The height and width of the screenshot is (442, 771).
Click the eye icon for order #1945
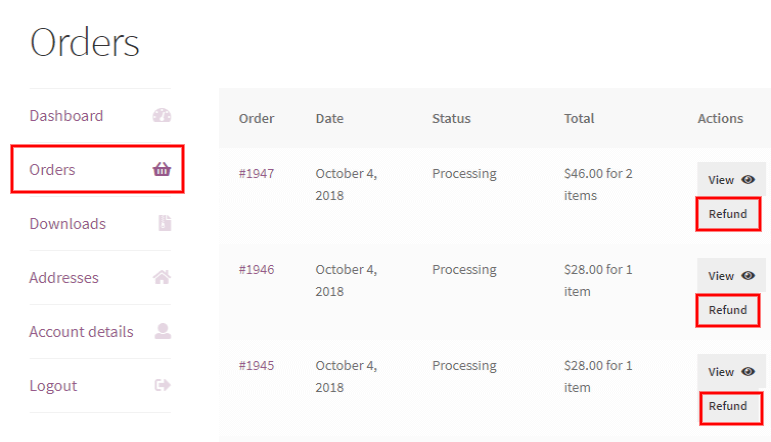(x=748, y=372)
